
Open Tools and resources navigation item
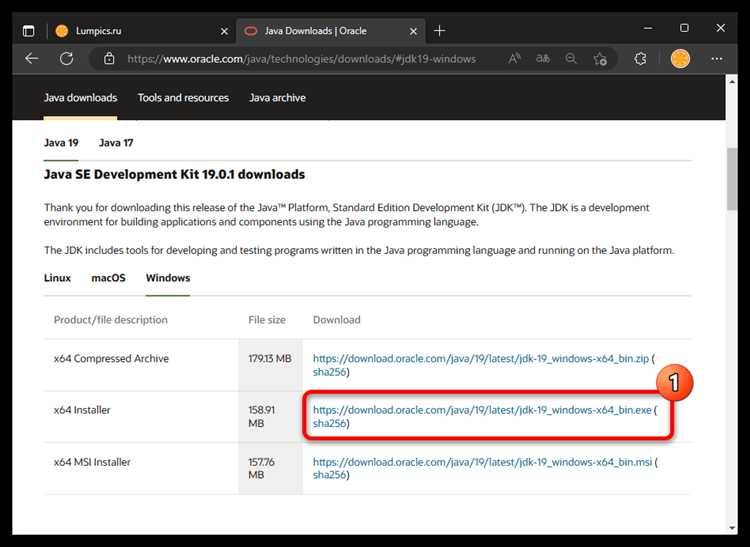pyautogui.click(x=183, y=98)
